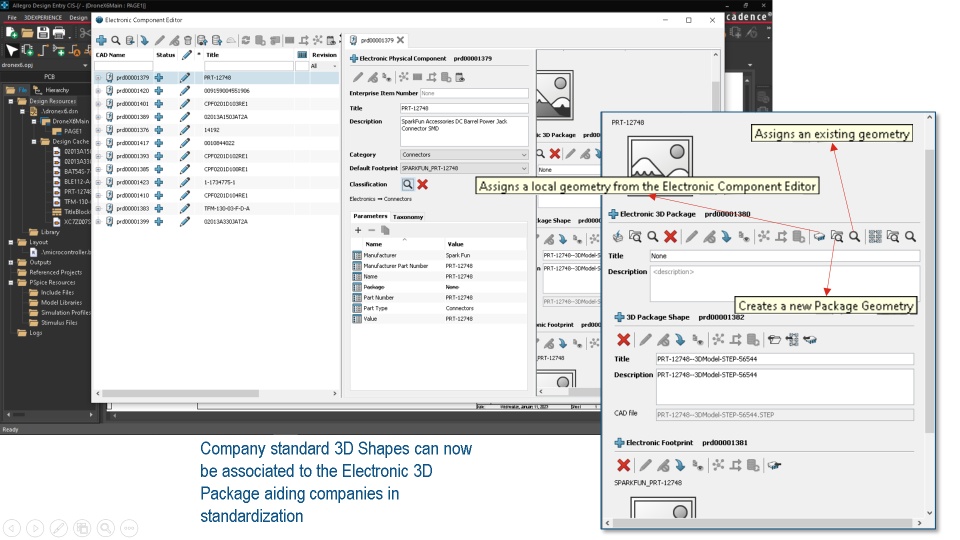Screen dimensions: 960x540
Task: Click the column chooser icon beside Revision header
Action: (301, 55)
